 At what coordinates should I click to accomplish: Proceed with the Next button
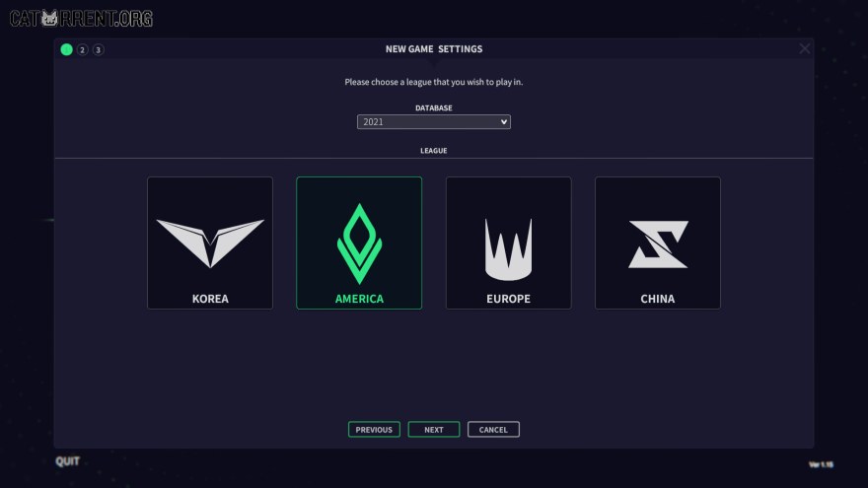[x=434, y=430]
